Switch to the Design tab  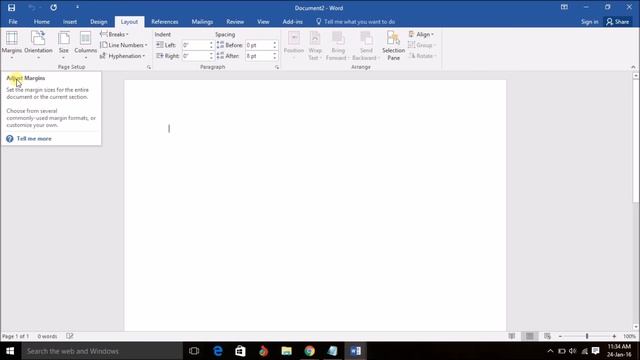(98, 22)
